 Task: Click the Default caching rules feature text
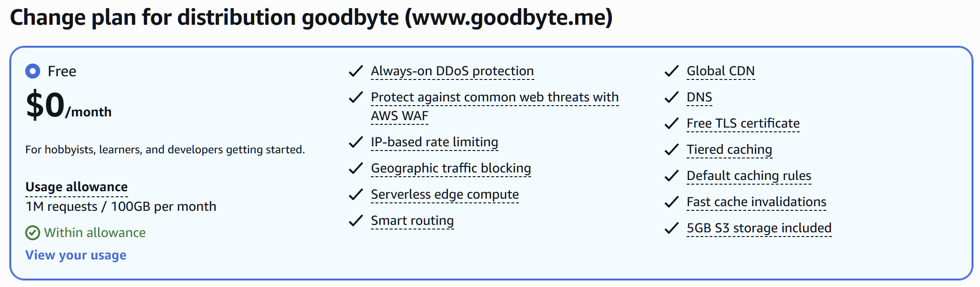(748, 176)
